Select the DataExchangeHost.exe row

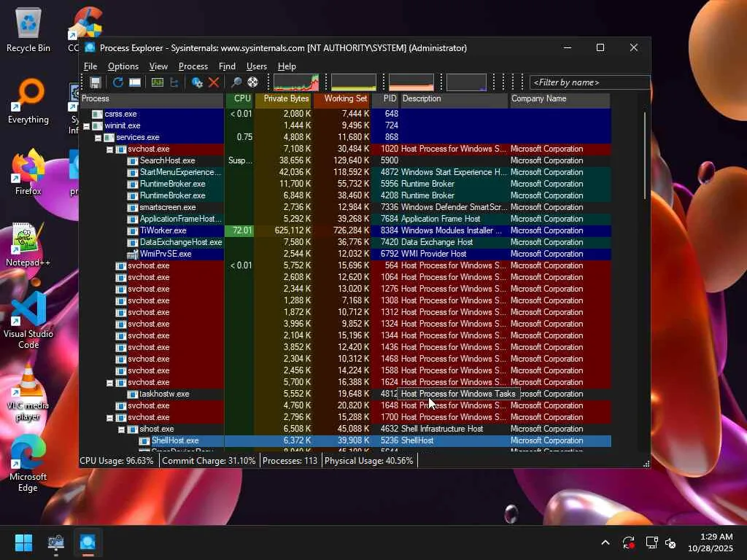(x=345, y=242)
